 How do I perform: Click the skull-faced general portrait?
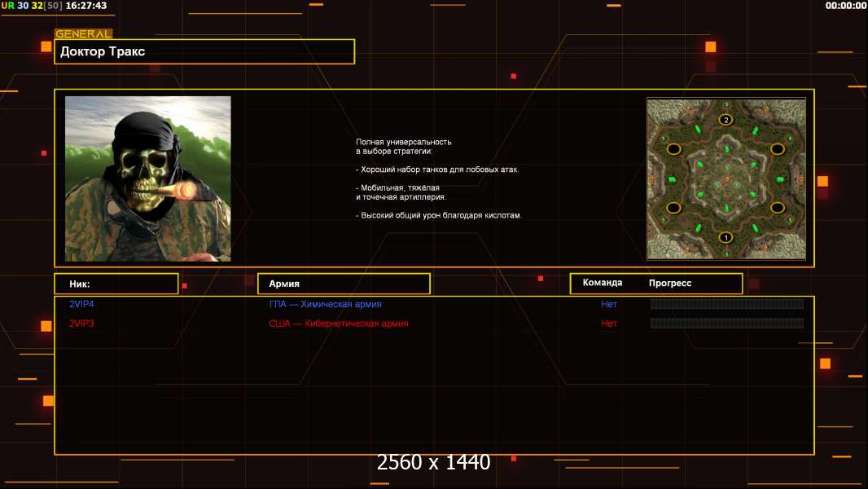click(x=148, y=178)
